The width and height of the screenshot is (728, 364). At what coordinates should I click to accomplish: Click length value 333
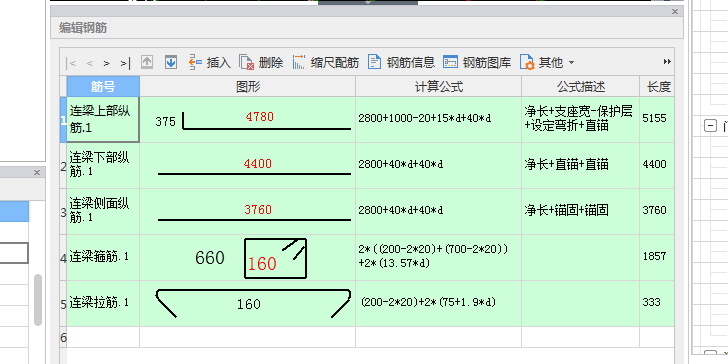(x=651, y=302)
